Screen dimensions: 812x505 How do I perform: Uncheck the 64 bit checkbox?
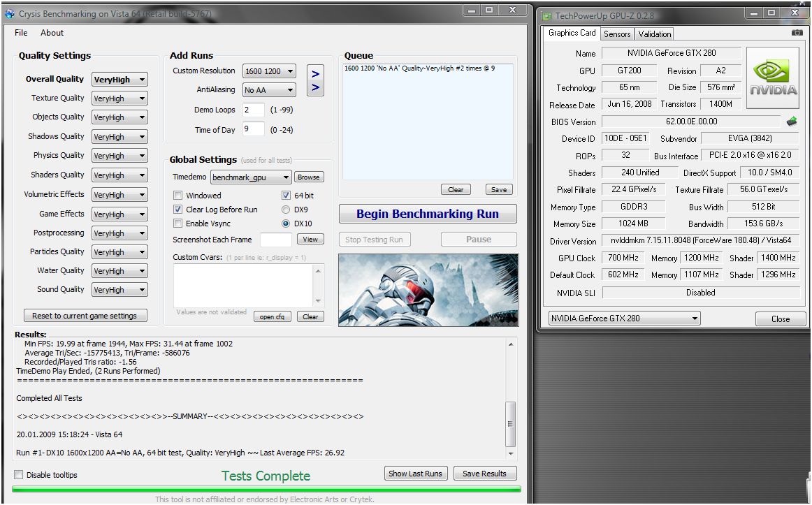286,196
